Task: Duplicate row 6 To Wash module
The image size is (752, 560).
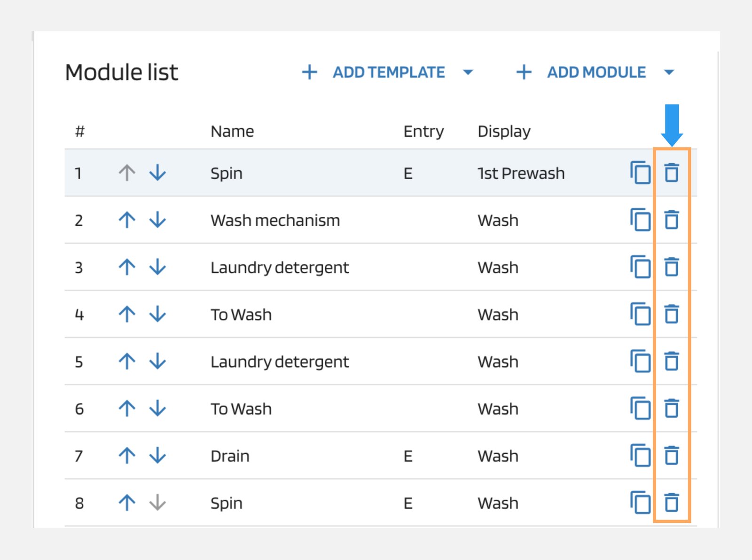Action: [640, 409]
